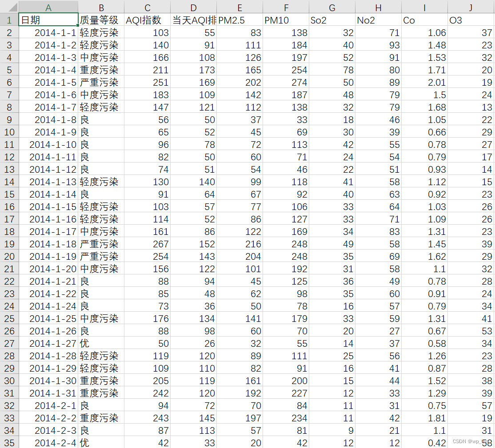Click ranking value 173 in column D
Image resolution: width=495 pixels, height=448 pixels.
194,70
